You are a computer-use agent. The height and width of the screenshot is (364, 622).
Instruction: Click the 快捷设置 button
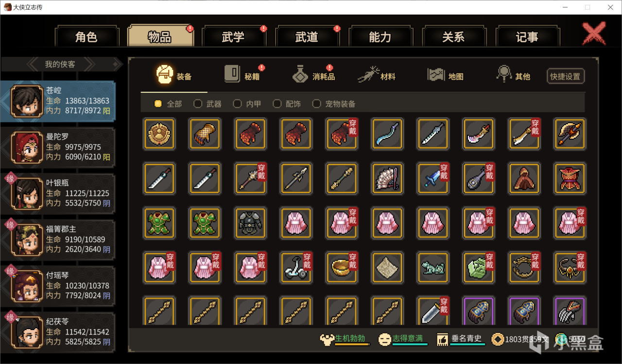click(x=565, y=76)
